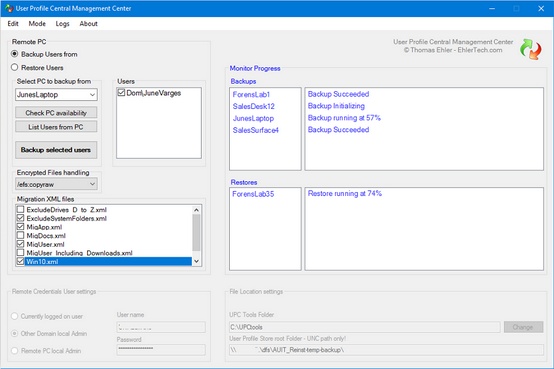
Task: Uncheck the Dom\JuneVarges user checkbox
Action: pyautogui.click(x=121, y=93)
